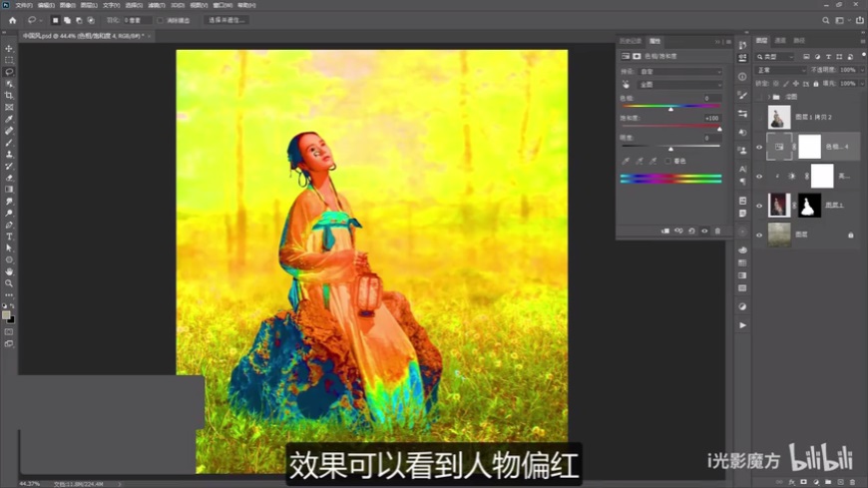This screenshot has height=488, width=868.
Task: Choose Intersect with Selection mode icon
Action: pos(91,21)
